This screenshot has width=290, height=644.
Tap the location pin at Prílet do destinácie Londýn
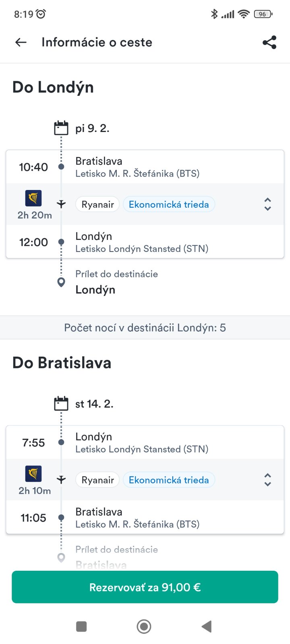(x=61, y=282)
